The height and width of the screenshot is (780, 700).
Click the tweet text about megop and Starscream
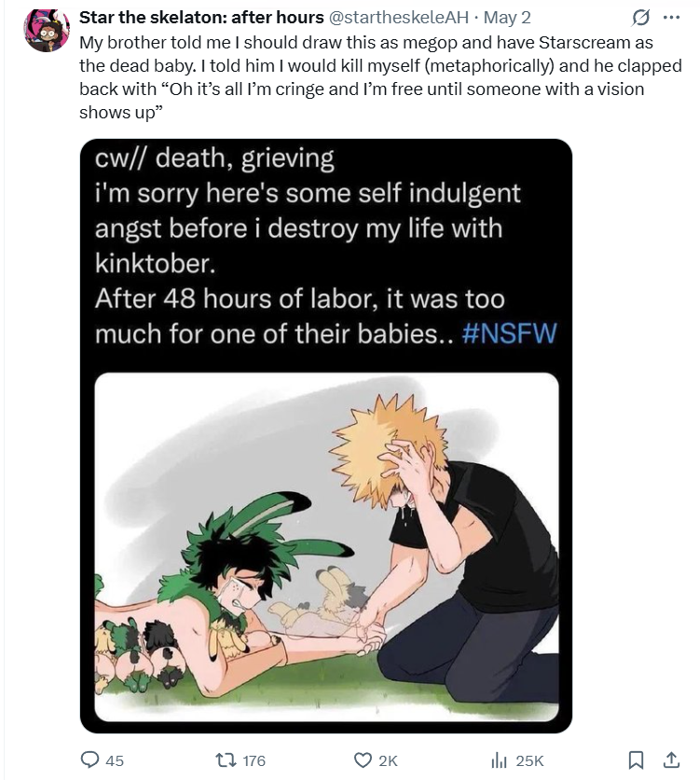pyautogui.click(x=380, y=77)
